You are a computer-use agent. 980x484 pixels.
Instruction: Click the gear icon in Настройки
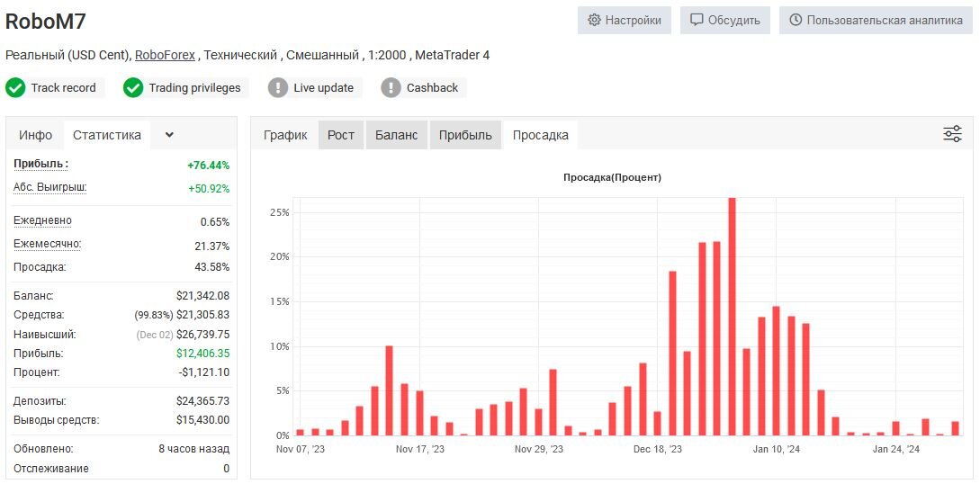594,20
